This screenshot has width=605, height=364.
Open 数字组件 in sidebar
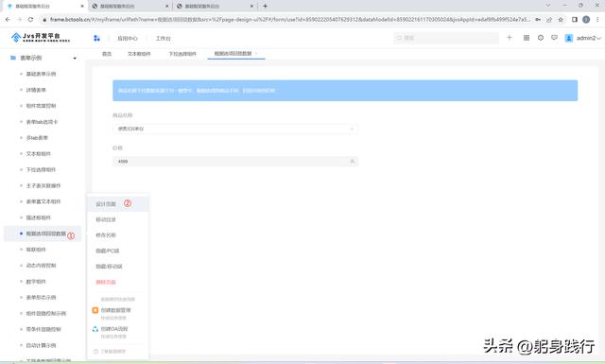coord(36,282)
